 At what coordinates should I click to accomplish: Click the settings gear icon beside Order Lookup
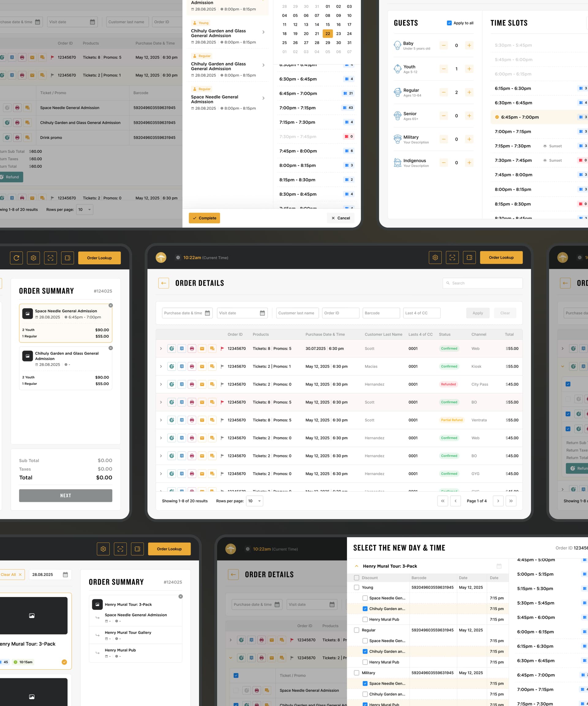(435, 257)
